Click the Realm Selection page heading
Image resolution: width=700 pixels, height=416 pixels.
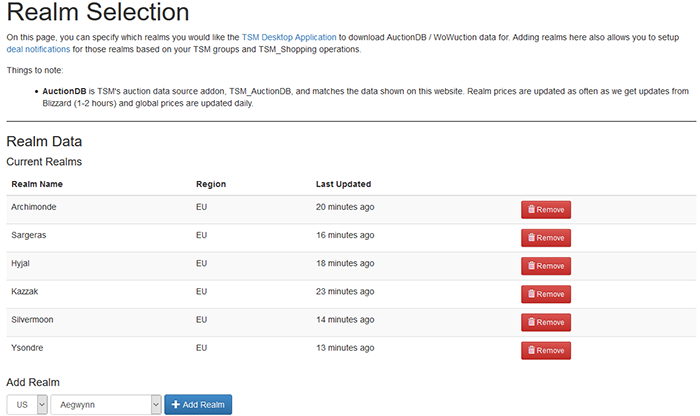(98, 12)
